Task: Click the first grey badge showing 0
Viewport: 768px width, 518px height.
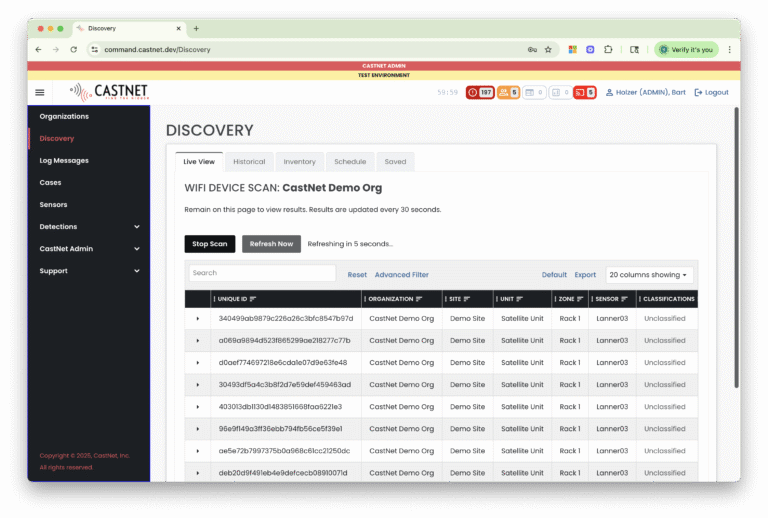Action: pos(534,93)
